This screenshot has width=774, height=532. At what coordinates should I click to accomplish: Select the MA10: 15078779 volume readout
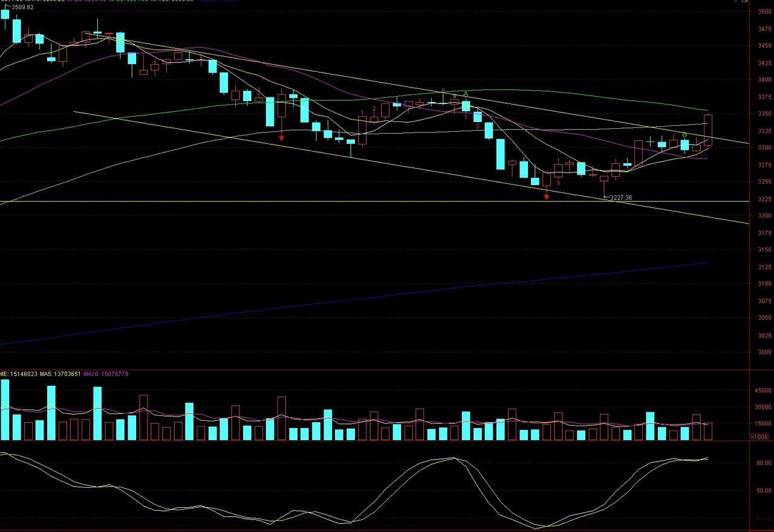tap(106, 374)
